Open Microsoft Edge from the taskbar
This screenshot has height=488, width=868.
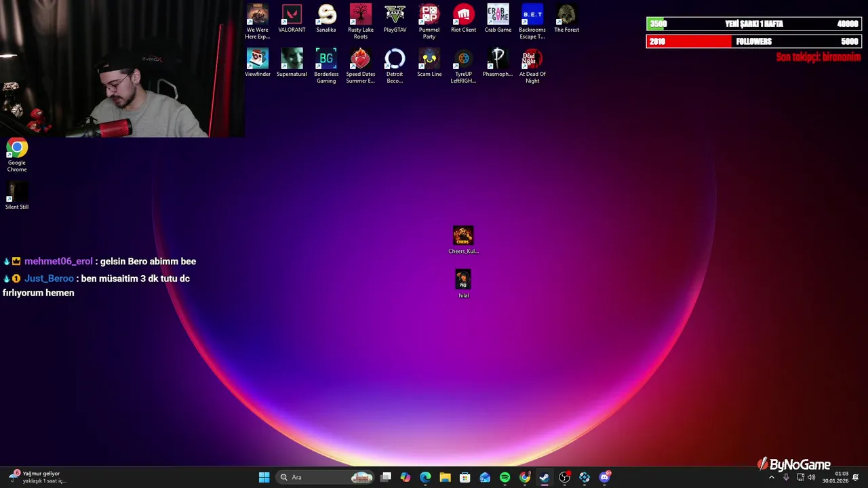425,477
